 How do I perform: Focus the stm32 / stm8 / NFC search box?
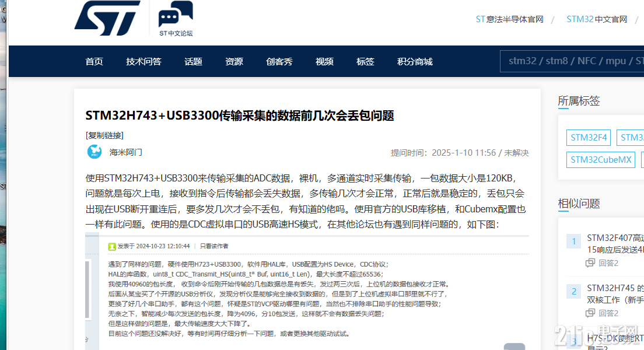[x=572, y=61]
